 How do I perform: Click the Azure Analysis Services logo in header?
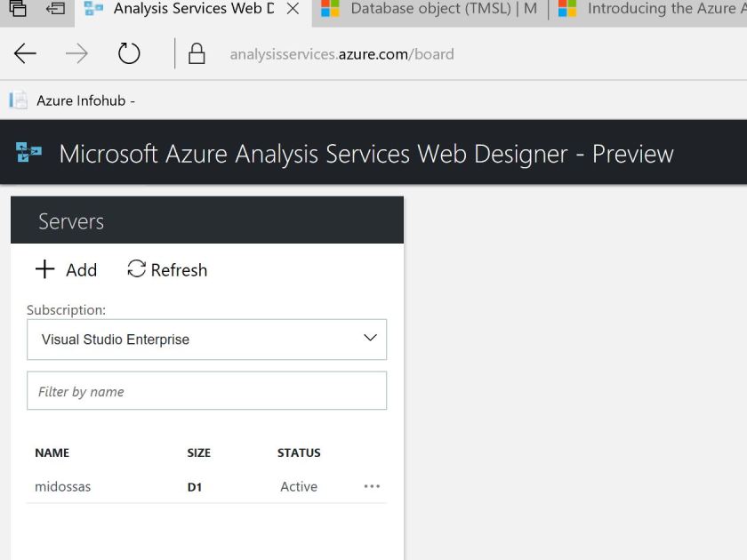(x=27, y=152)
